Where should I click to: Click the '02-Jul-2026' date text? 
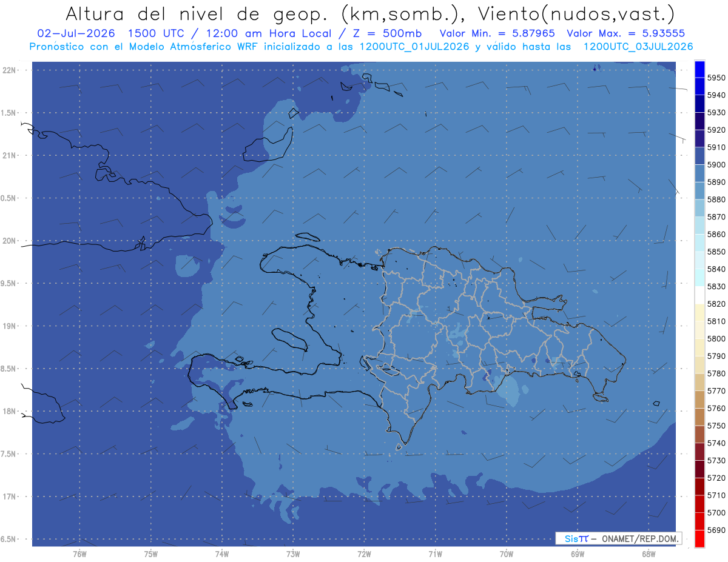(75, 33)
